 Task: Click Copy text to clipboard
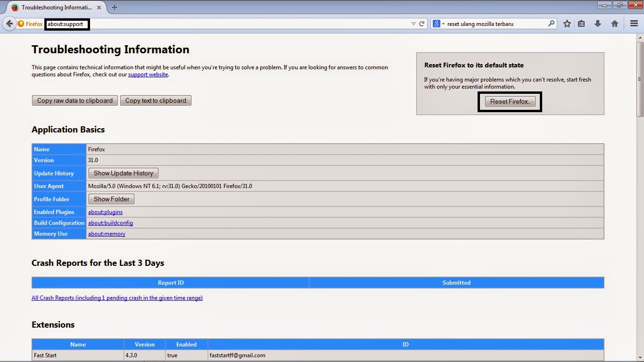coord(156,100)
